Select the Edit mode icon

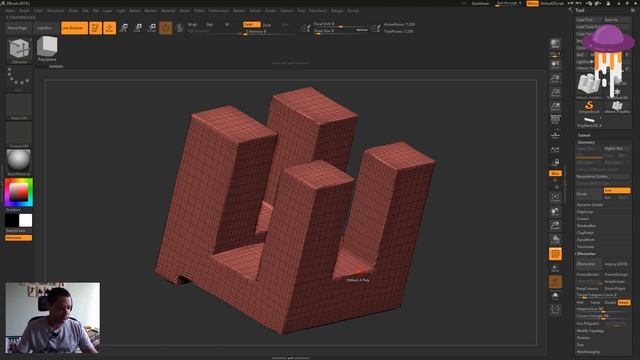[x=96, y=28]
